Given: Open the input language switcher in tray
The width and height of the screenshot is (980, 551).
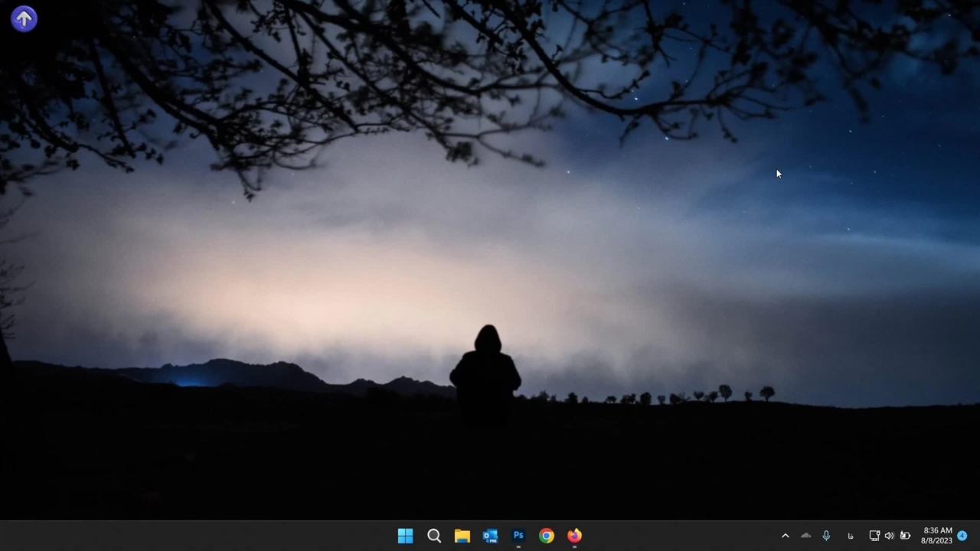Looking at the screenshot, I should pos(850,536).
